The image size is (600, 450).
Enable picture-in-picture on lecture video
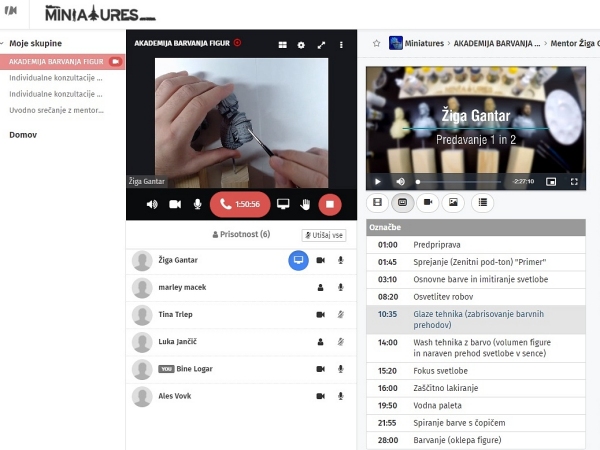coord(551,182)
